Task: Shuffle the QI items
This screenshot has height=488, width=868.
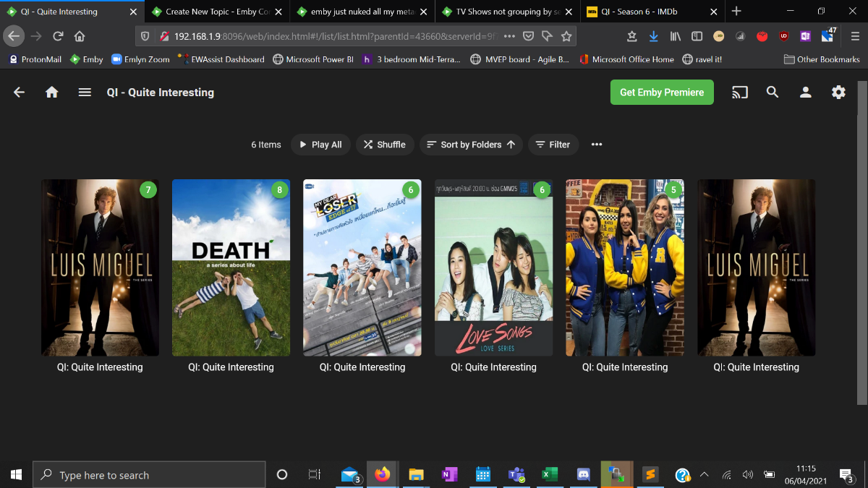Action: (x=384, y=145)
